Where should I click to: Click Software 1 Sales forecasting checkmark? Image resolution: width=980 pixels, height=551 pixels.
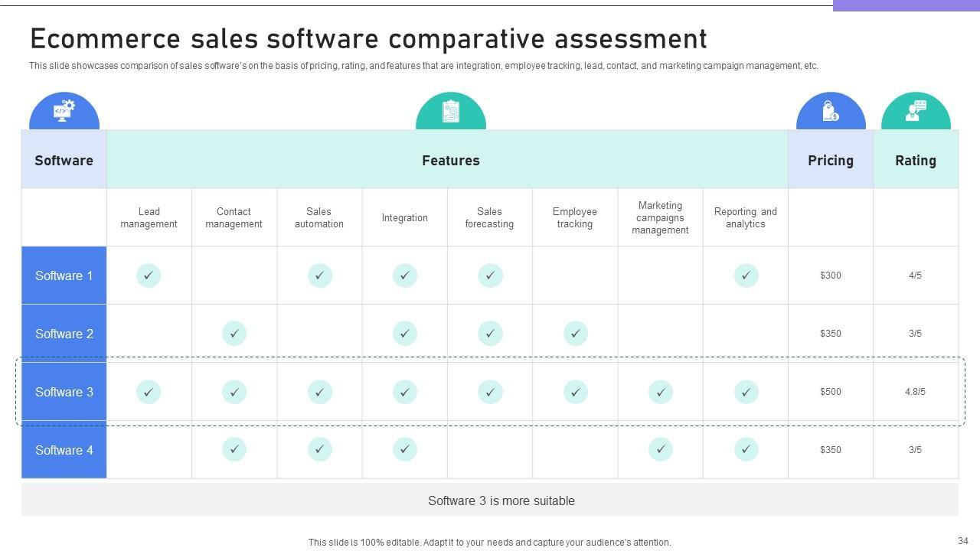click(490, 275)
